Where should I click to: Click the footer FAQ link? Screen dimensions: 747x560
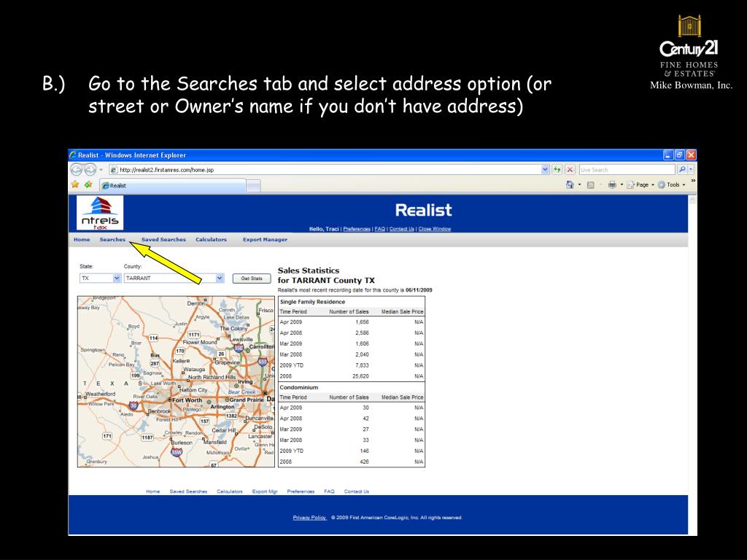coord(329,491)
